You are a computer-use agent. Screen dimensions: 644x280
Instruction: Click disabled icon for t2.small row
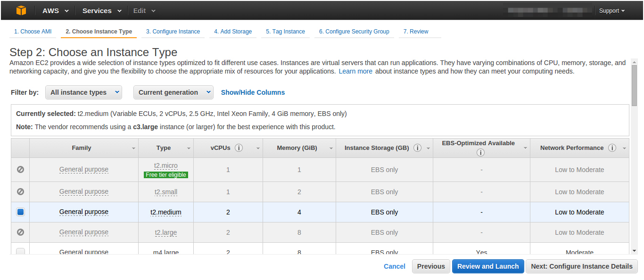tap(20, 192)
